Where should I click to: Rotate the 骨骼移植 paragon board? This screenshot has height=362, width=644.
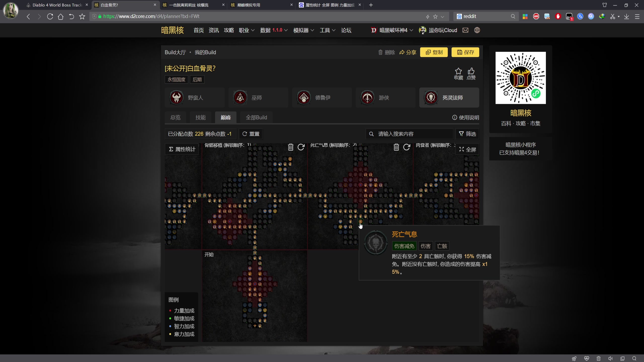pos(301,147)
